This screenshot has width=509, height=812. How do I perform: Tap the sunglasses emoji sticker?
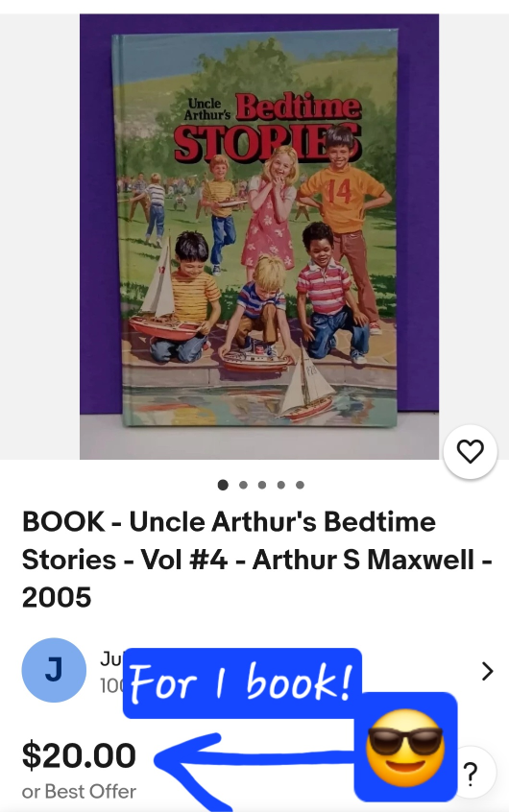tap(405, 748)
